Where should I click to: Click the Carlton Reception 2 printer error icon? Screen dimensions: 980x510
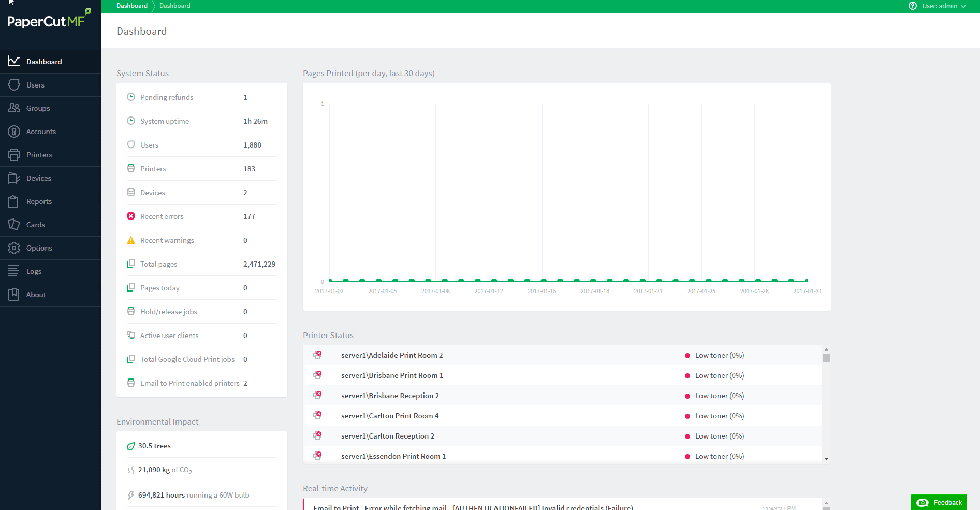pyautogui.click(x=317, y=435)
